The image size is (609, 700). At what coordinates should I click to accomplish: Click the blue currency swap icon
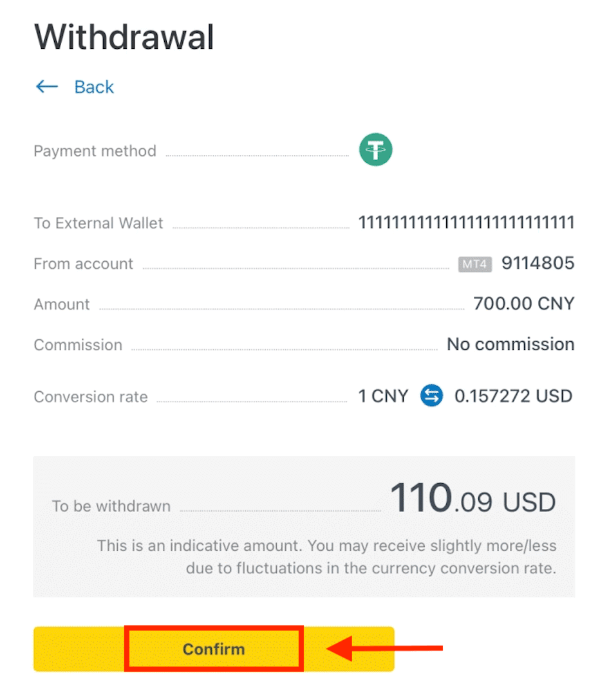tap(431, 396)
